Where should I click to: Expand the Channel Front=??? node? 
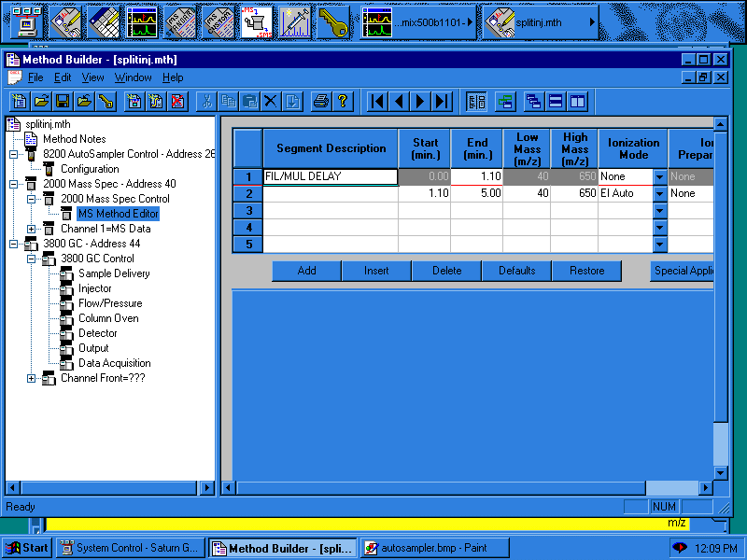tap(31, 379)
